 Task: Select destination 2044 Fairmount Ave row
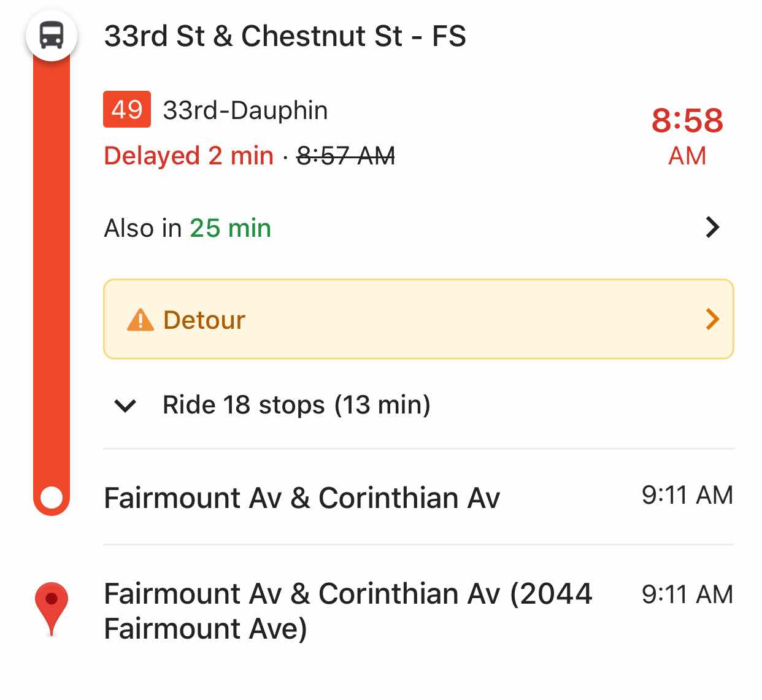[x=418, y=610]
